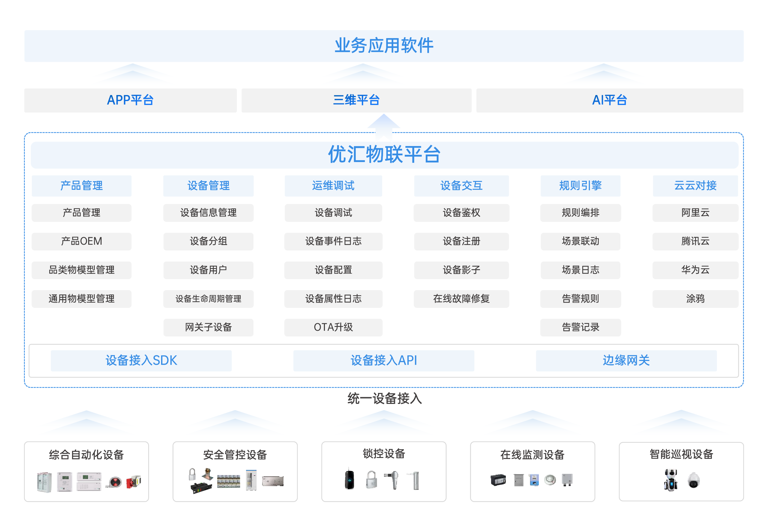Select the 设备影子 item
This screenshot has height=532, width=768.
461,270
